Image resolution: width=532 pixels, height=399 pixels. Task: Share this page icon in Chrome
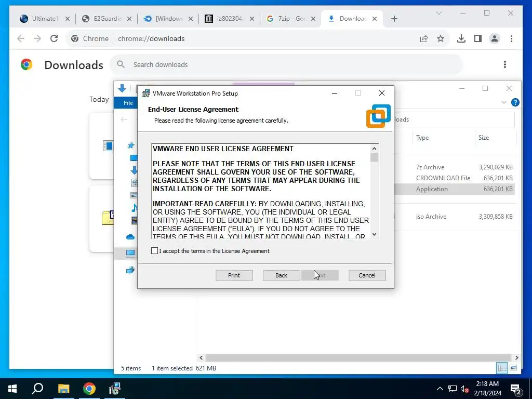pyautogui.click(x=424, y=38)
